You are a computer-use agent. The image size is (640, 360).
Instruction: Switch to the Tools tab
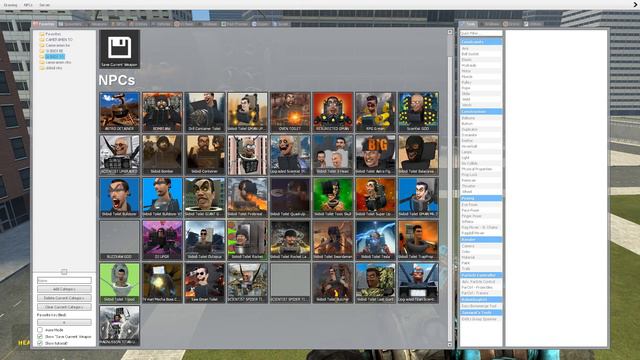(468, 24)
